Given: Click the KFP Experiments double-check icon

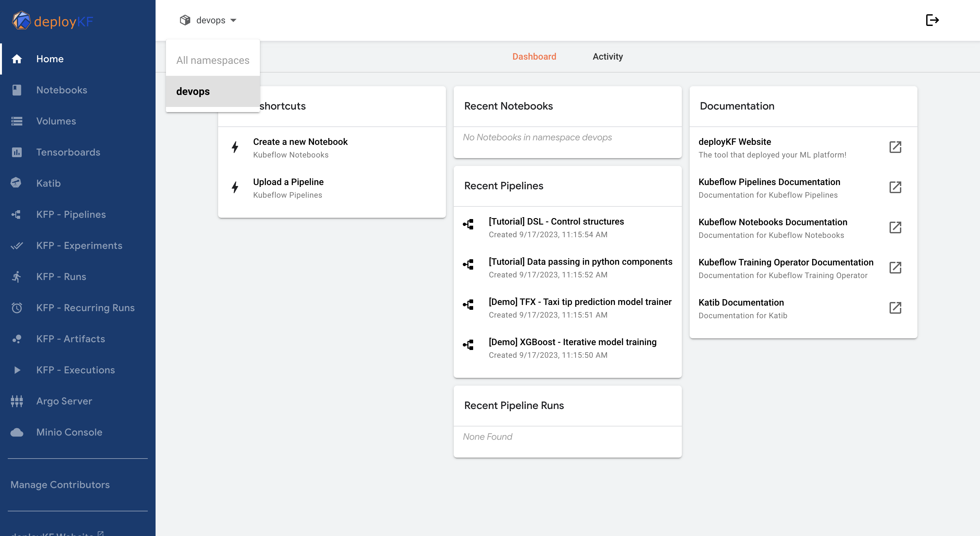Looking at the screenshot, I should [17, 246].
